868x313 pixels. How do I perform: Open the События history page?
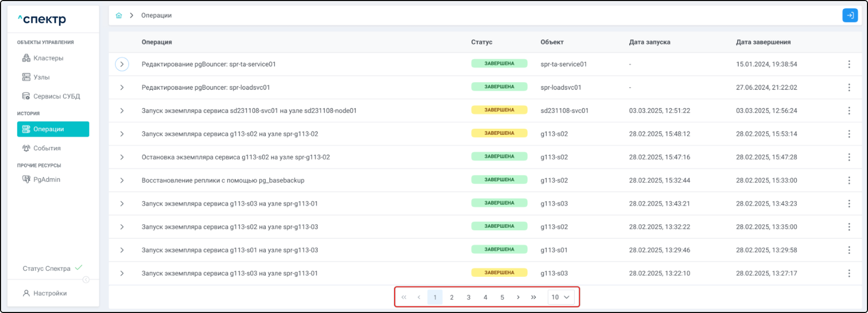pos(47,148)
